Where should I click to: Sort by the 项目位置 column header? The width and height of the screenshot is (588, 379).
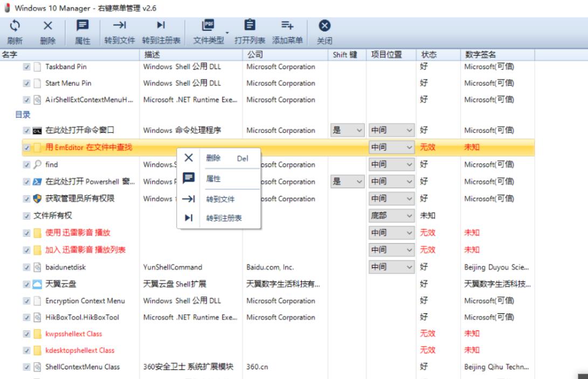tap(391, 55)
